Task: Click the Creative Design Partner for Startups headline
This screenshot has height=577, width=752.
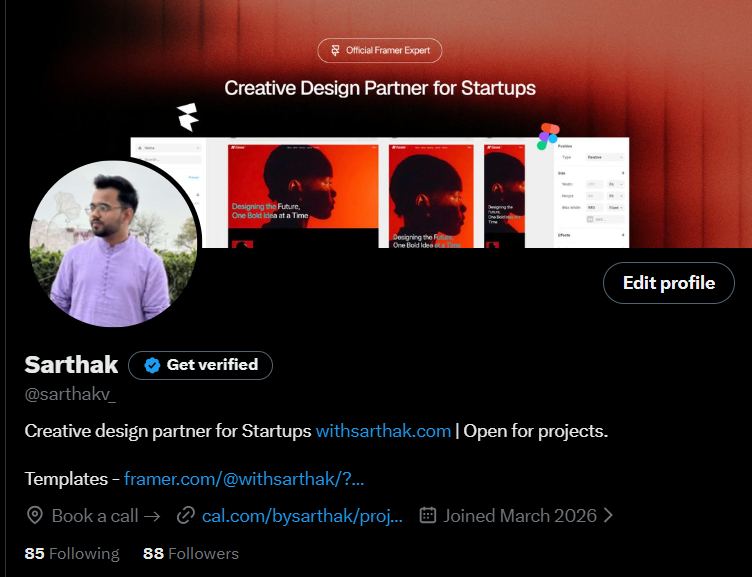Action: [x=380, y=88]
